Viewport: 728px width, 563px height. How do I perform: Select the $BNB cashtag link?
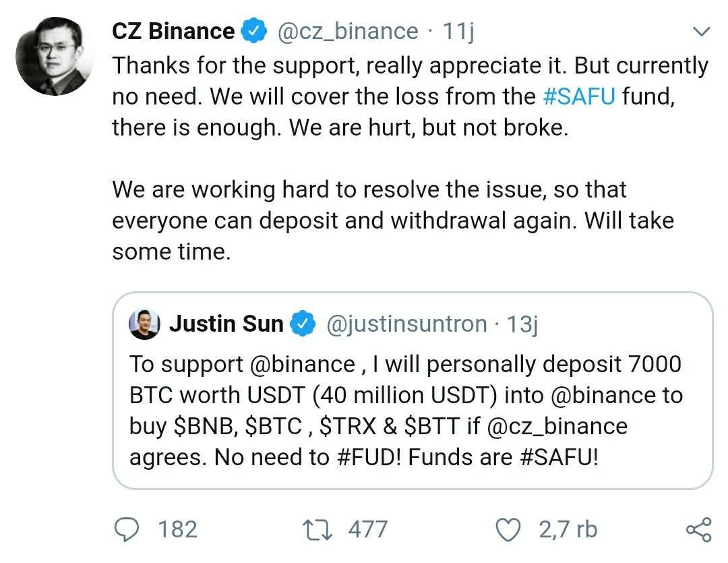coord(202,427)
